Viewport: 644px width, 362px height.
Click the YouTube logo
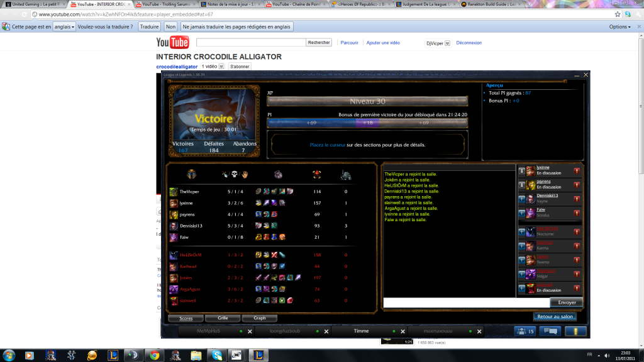coord(172,42)
